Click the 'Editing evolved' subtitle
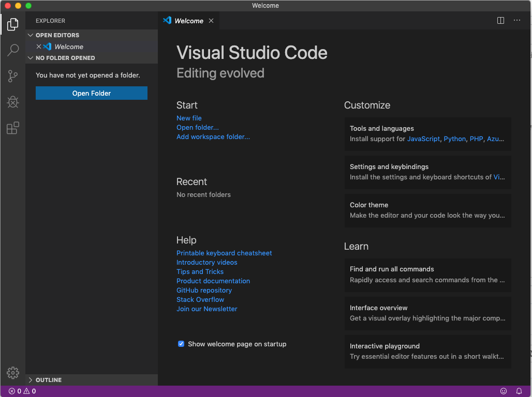Viewport: 532px width, 397px height. (220, 73)
